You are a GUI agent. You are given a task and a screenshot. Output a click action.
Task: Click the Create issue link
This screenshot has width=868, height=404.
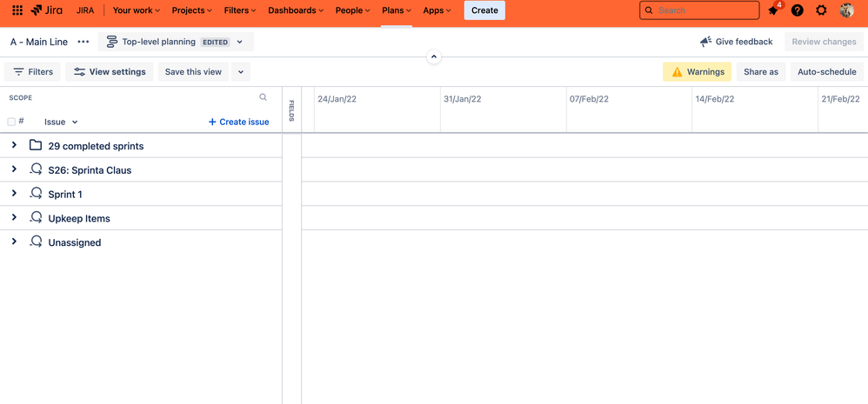click(238, 122)
